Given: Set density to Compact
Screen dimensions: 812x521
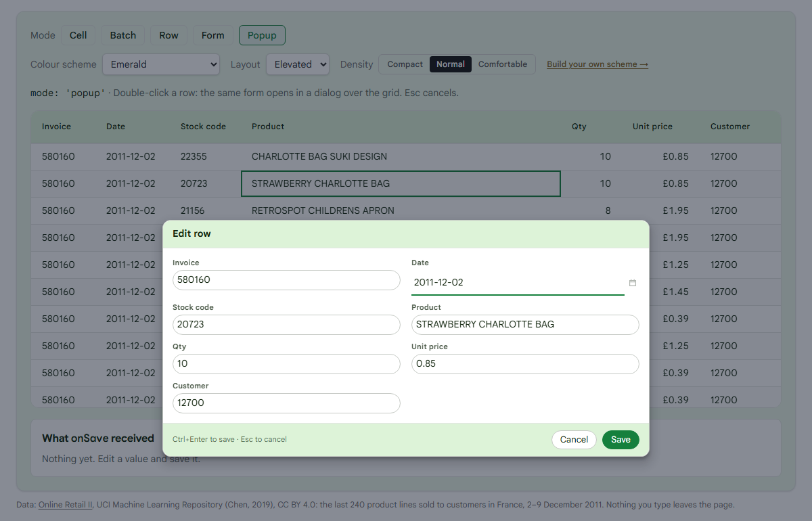Looking at the screenshot, I should coord(405,64).
